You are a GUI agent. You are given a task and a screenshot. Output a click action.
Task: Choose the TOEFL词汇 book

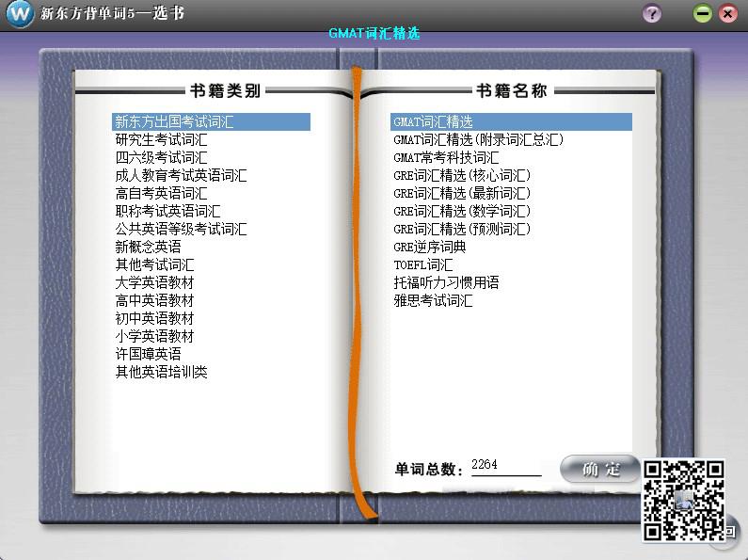click(x=423, y=264)
